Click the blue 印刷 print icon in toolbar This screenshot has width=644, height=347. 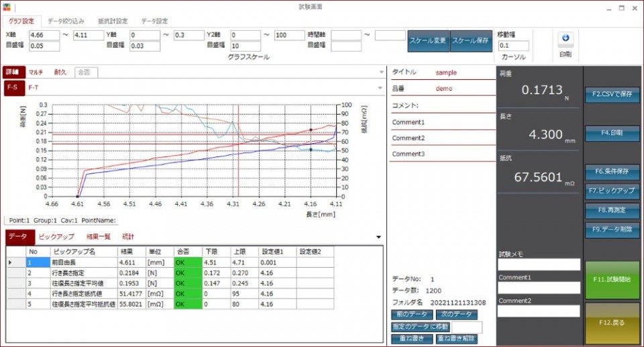(x=565, y=39)
